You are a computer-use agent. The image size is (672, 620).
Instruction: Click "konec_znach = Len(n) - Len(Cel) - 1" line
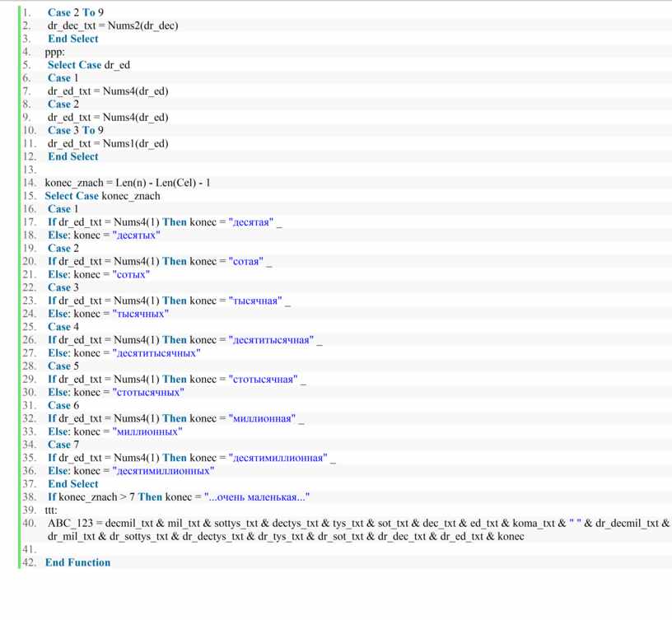click(128, 183)
